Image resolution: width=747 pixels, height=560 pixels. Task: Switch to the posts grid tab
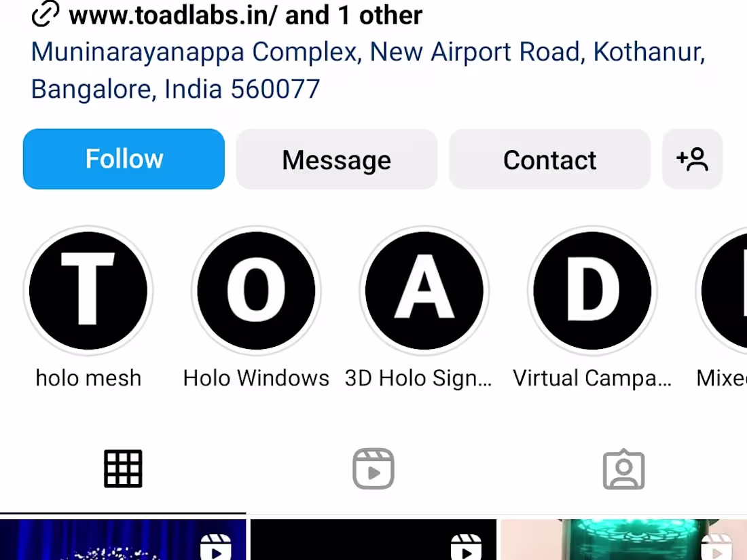coord(123,468)
